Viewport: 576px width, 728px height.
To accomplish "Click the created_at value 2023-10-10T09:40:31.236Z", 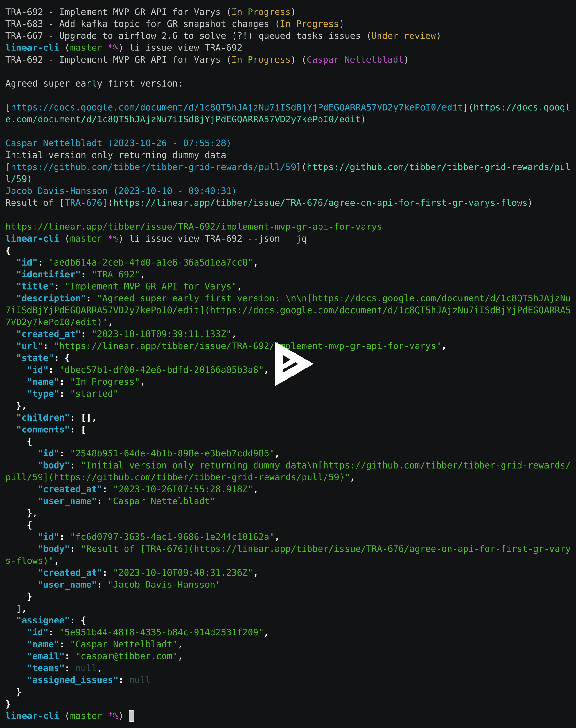I will [x=183, y=572].
